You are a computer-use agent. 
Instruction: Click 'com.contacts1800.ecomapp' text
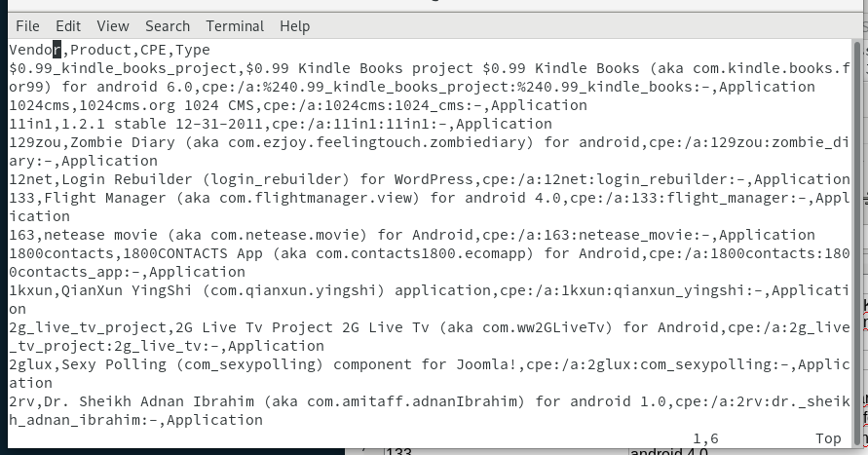tap(421, 253)
